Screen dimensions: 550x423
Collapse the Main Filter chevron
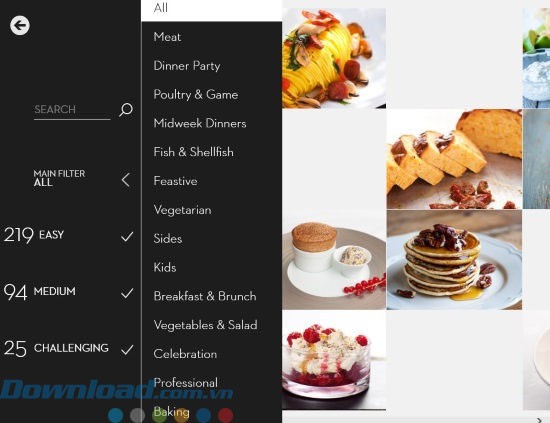pyautogui.click(x=126, y=180)
